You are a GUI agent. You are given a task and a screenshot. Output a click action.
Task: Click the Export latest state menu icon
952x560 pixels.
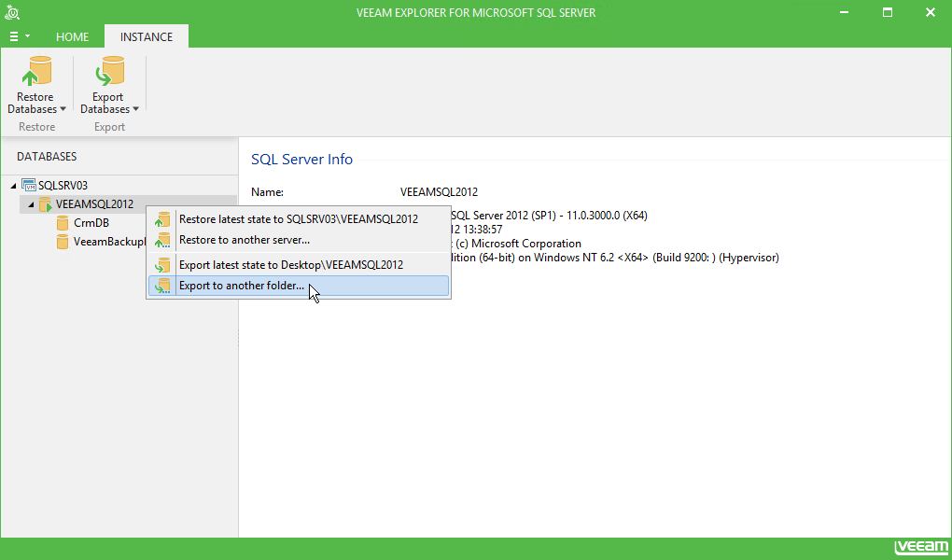[162, 265]
